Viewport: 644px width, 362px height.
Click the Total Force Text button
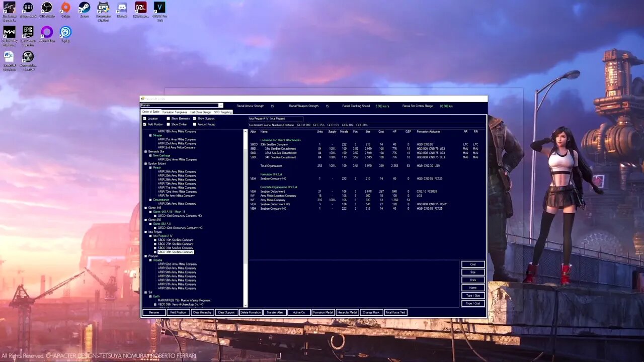pos(395,312)
